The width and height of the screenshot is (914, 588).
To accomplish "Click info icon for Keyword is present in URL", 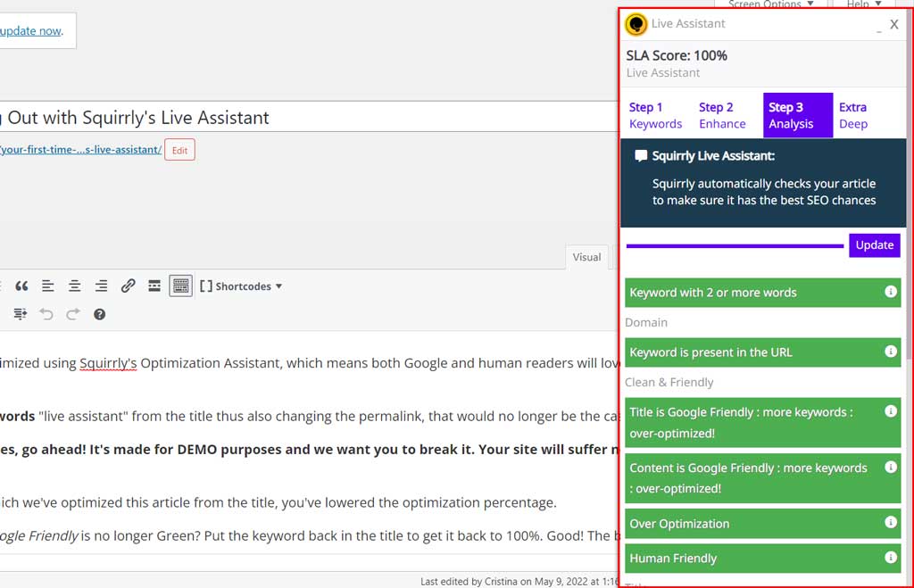I will pos(890,352).
